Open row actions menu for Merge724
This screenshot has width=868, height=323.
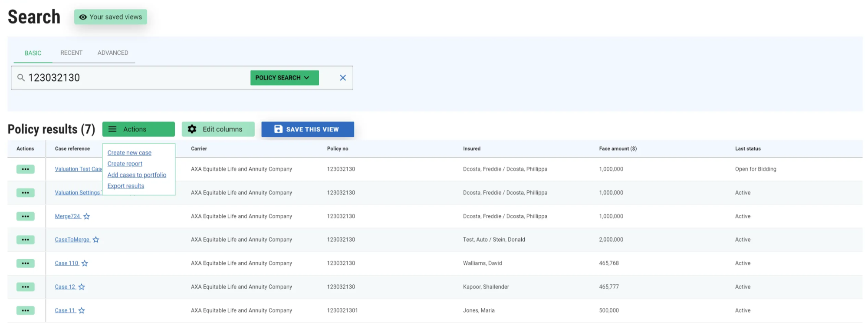25,216
